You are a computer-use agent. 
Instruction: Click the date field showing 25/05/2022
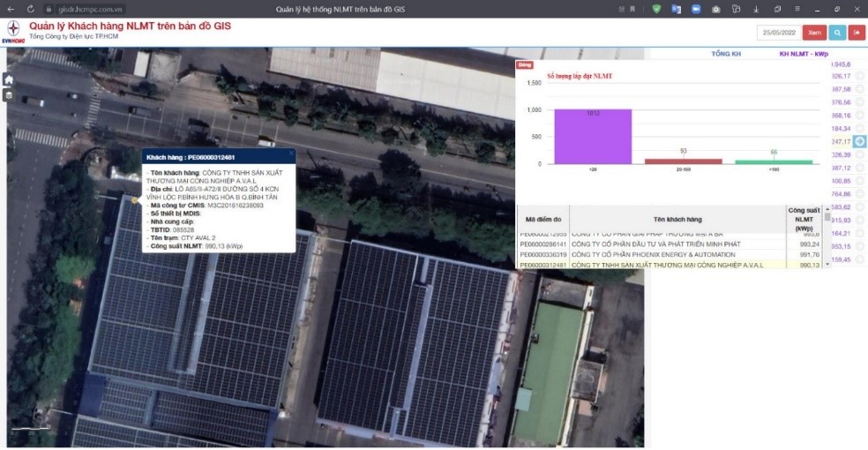click(x=779, y=33)
